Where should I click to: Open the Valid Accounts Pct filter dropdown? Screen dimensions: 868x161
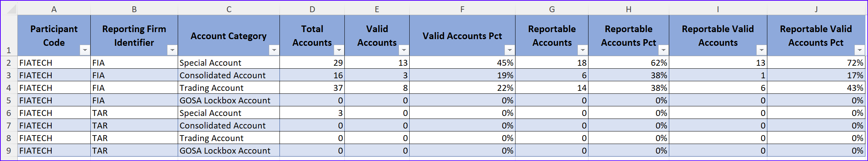pyautogui.click(x=510, y=50)
